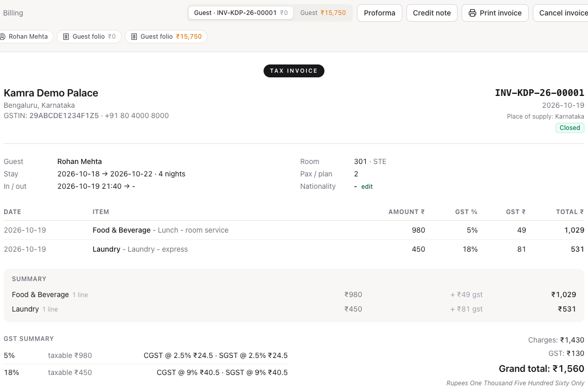
Task: Click the room value "301 · STE"
Action: point(370,161)
